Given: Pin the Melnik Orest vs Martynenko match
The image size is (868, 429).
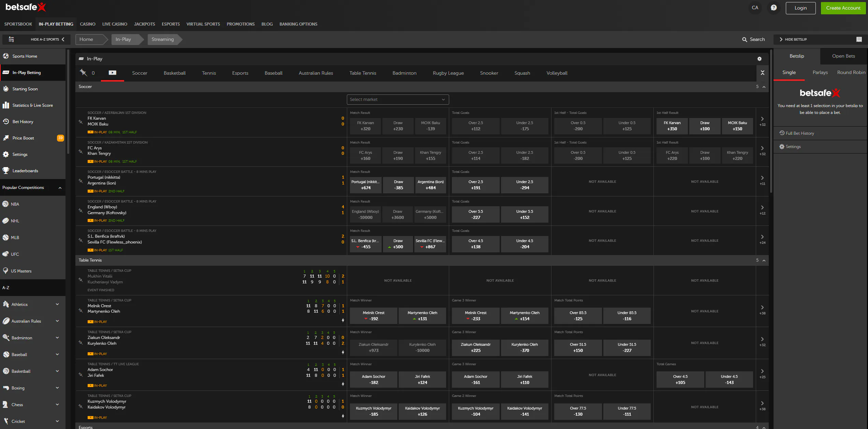Looking at the screenshot, I should 81,310.
